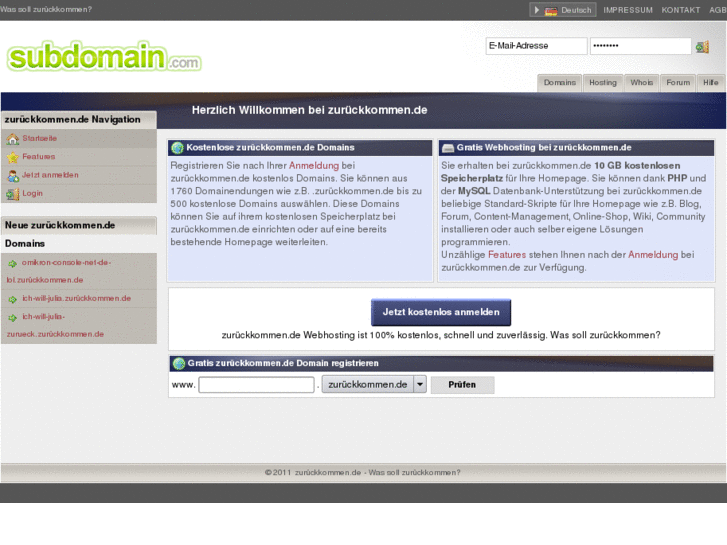Click the German flag icon
This screenshot has width=727, height=545.
(551, 10)
